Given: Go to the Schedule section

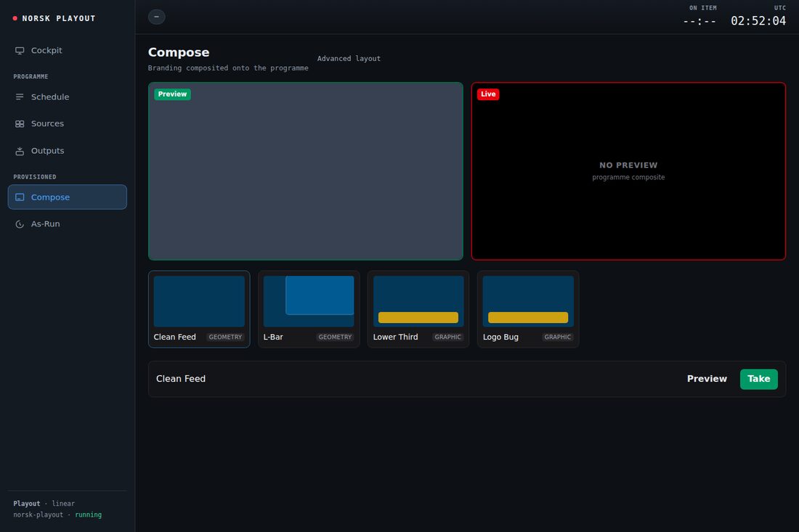Looking at the screenshot, I should pos(68,97).
